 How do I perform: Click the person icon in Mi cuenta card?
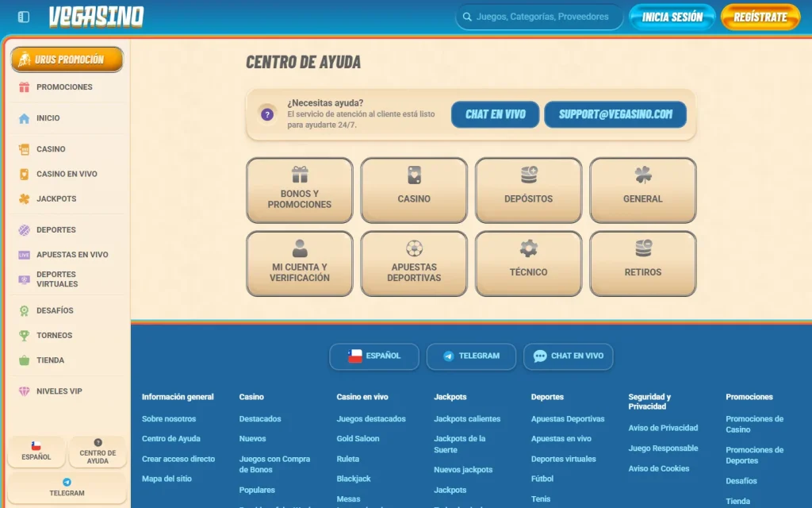[299, 248]
